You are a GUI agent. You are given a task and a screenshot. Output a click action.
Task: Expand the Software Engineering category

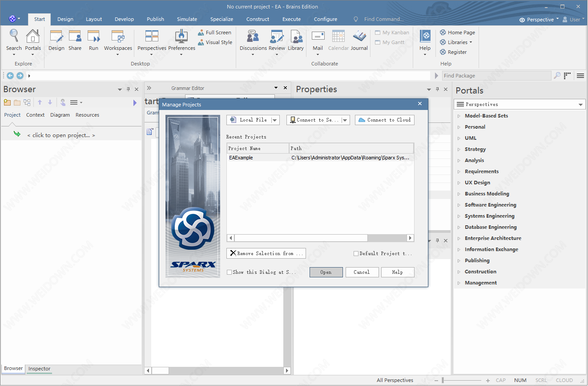pos(459,205)
